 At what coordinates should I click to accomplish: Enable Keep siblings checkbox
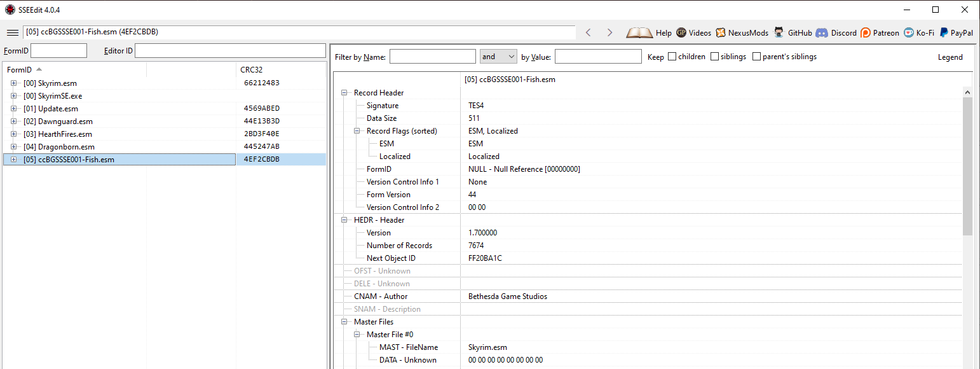[714, 57]
